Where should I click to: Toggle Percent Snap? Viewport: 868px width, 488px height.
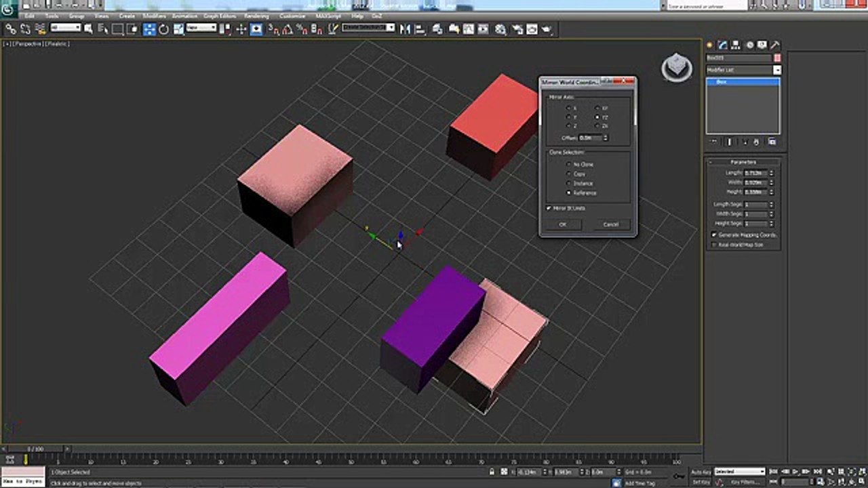click(302, 29)
